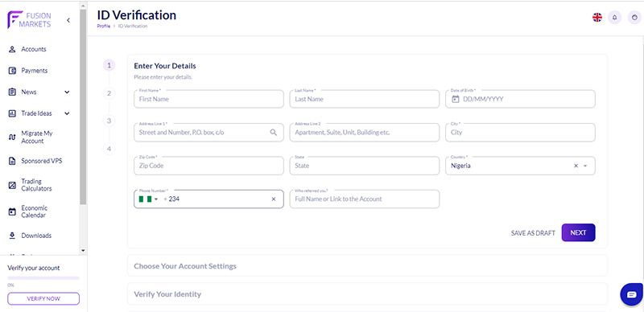Focus the Phone Number field
Image resolution: width=644 pixels, height=312 pixels.
208,199
